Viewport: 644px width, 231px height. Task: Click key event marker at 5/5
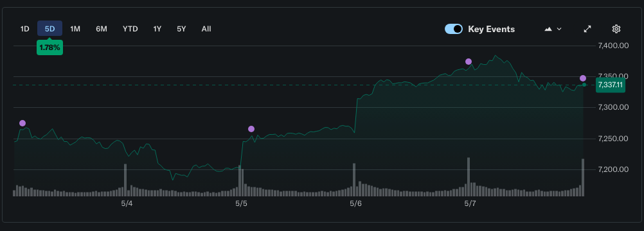click(x=251, y=129)
